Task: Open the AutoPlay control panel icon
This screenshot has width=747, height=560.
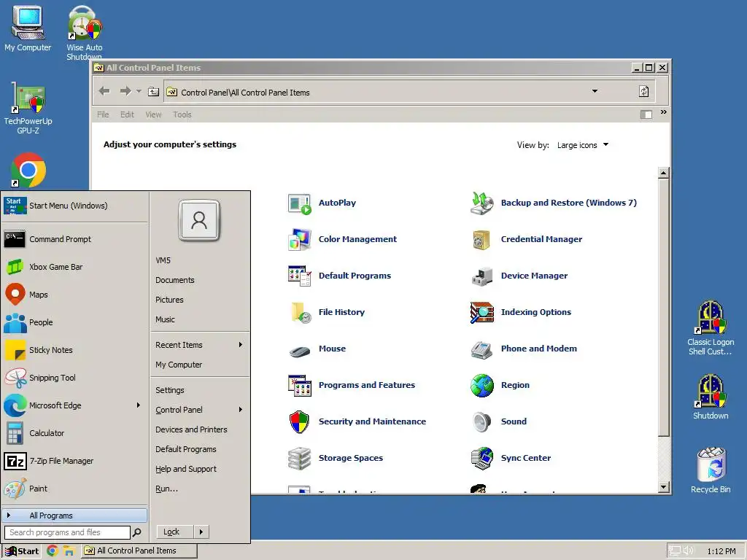Action: point(300,203)
